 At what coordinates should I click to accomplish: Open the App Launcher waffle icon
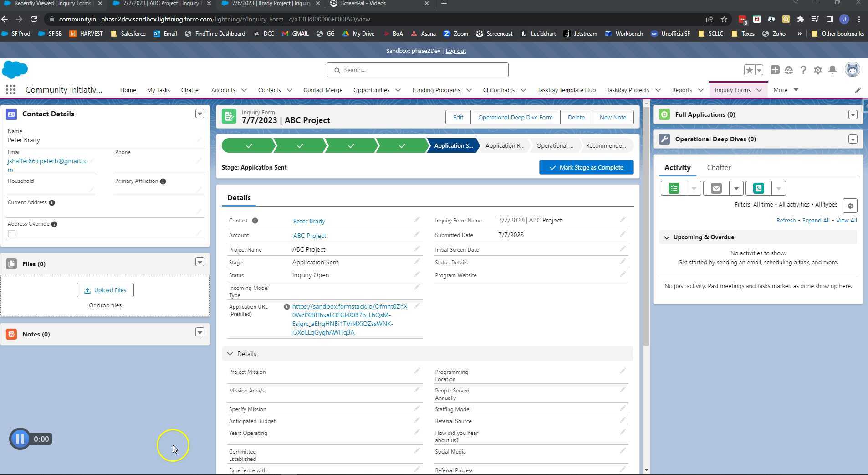click(x=10, y=89)
